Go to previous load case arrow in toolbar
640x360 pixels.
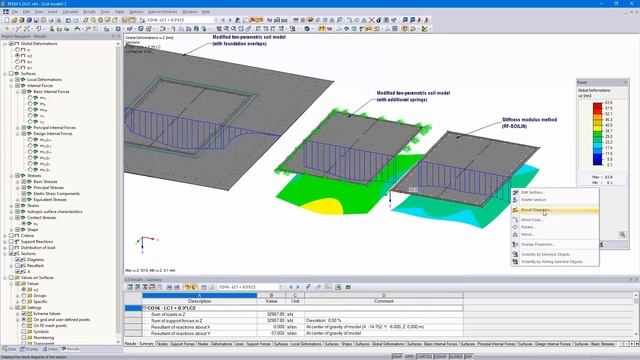coord(223,20)
